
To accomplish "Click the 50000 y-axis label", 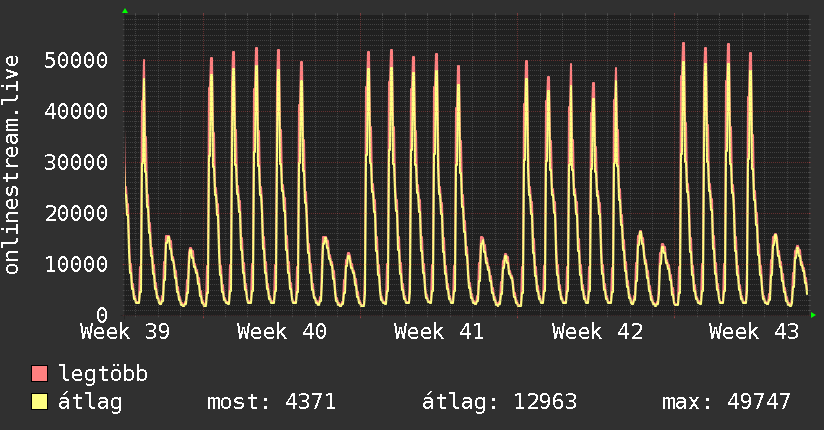I will [76, 60].
